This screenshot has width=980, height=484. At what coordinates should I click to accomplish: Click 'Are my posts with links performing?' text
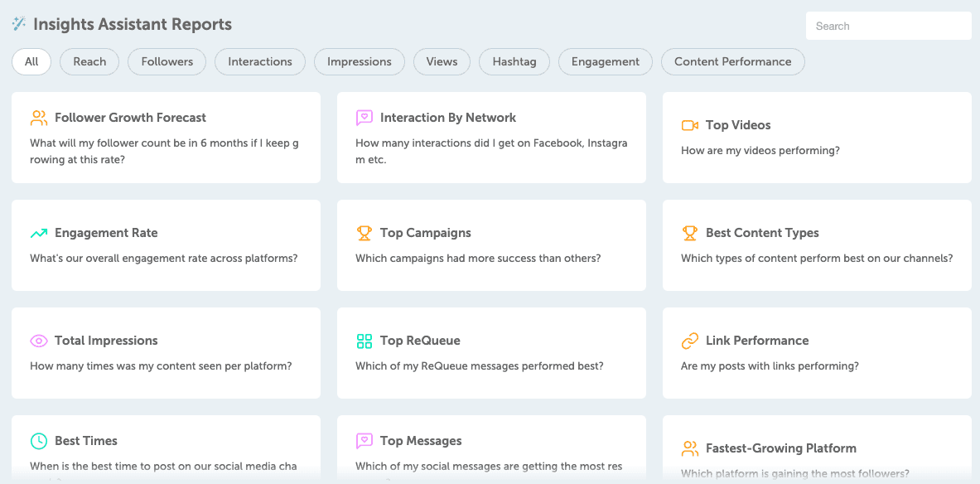click(770, 365)
